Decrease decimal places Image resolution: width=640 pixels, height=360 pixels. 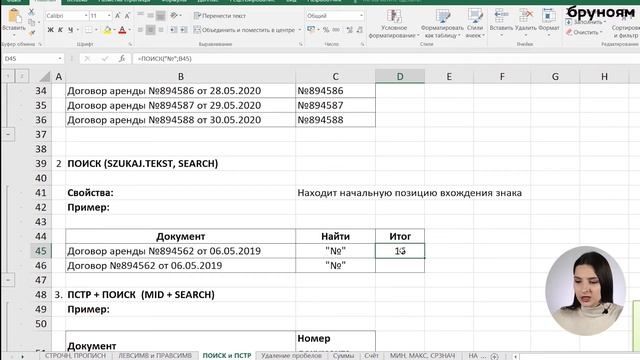point(360,29)
